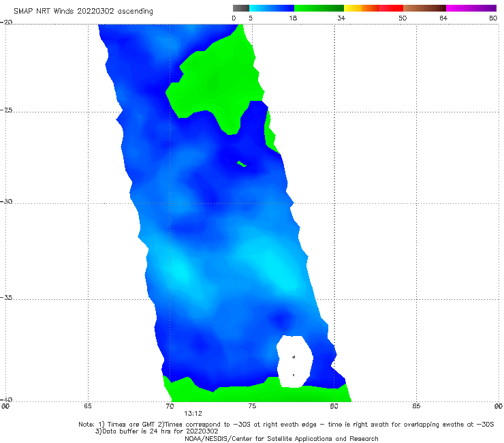Click the blue 5-18 segment of colorbar
Viewport: 504px width, 443px height.
pos(272,8)
